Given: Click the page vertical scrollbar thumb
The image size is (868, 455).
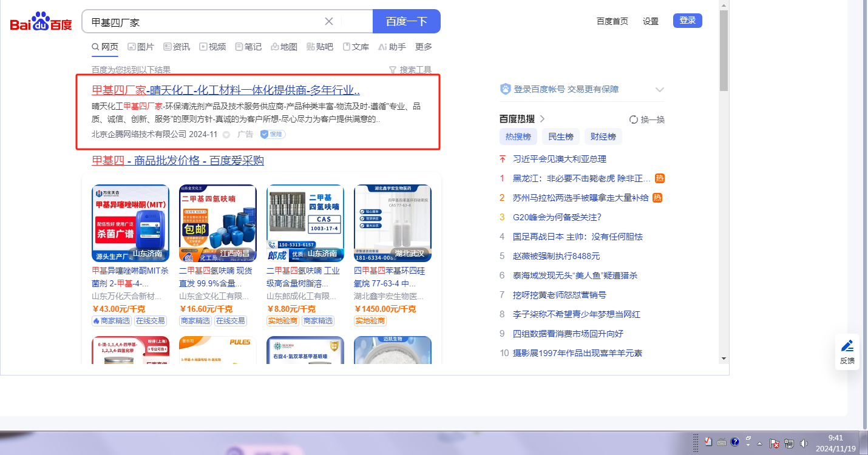Looking at the screenshot, I should [724, 50].
